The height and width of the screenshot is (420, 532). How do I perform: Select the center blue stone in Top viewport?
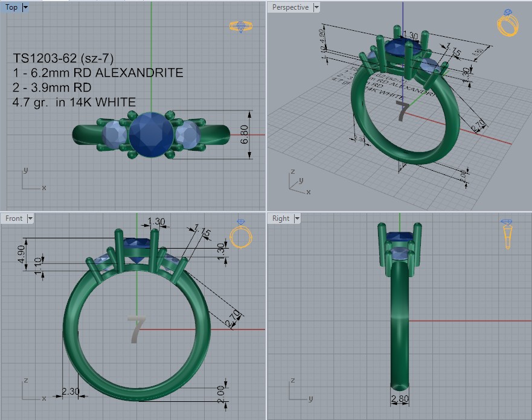(x=152, y=135)
